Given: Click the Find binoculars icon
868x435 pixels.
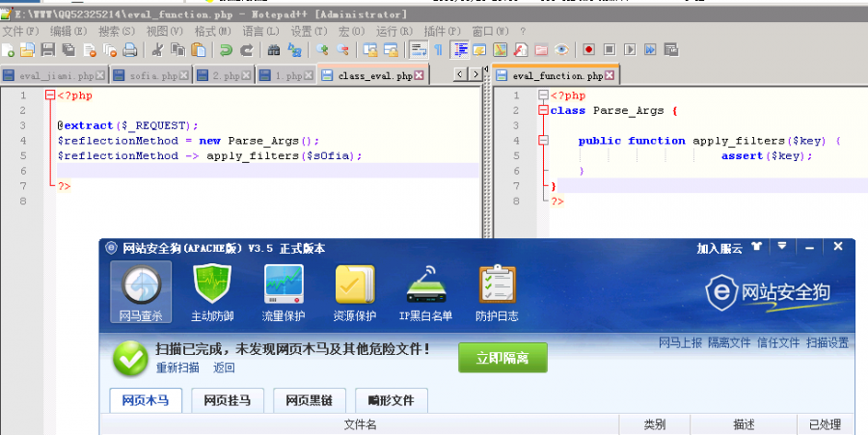Looking at the screenshot, I should (x=273, y=49).
